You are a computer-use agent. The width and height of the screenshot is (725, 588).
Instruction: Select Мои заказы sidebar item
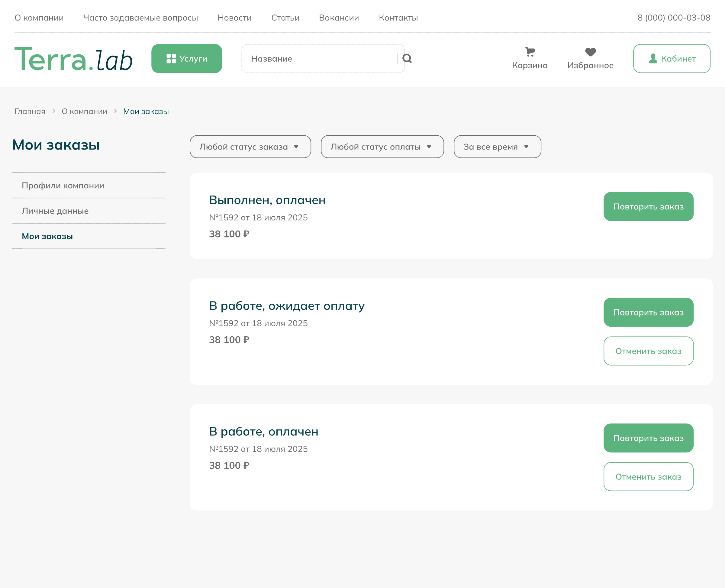point(47,236)
